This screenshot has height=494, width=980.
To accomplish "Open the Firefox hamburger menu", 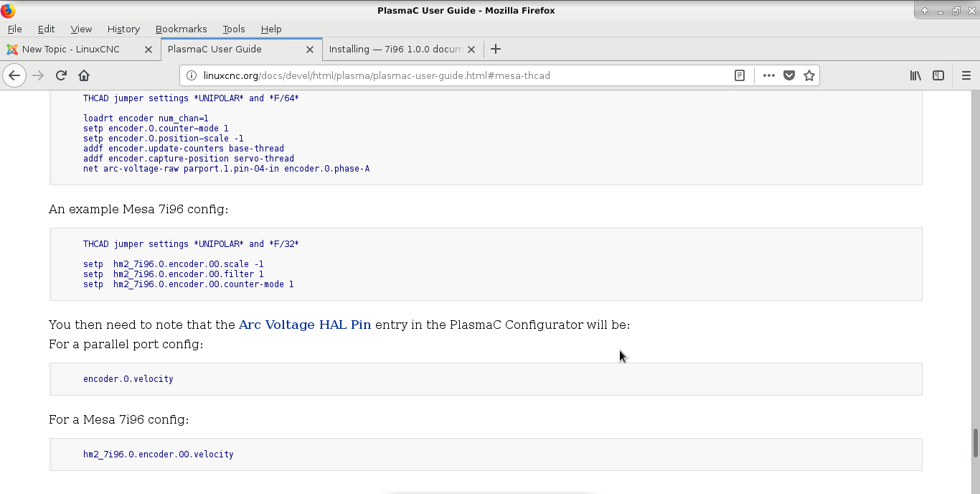I will click(966, 75).
